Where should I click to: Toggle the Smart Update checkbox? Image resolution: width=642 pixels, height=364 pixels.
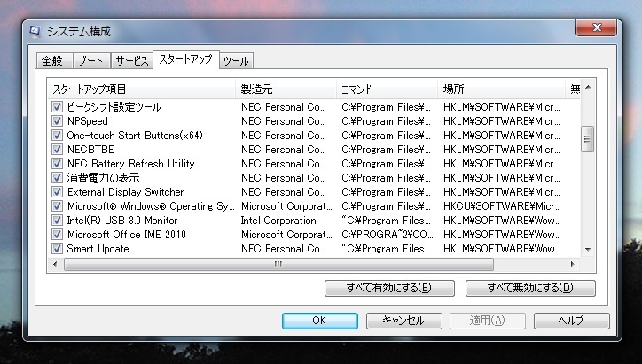pyautogui.click(x=57, y=249)
